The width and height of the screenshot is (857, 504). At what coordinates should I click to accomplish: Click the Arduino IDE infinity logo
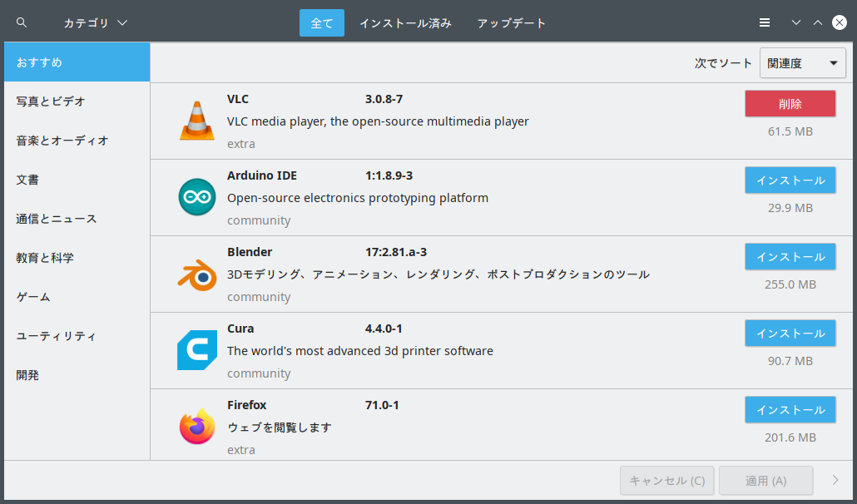(196, 197)
